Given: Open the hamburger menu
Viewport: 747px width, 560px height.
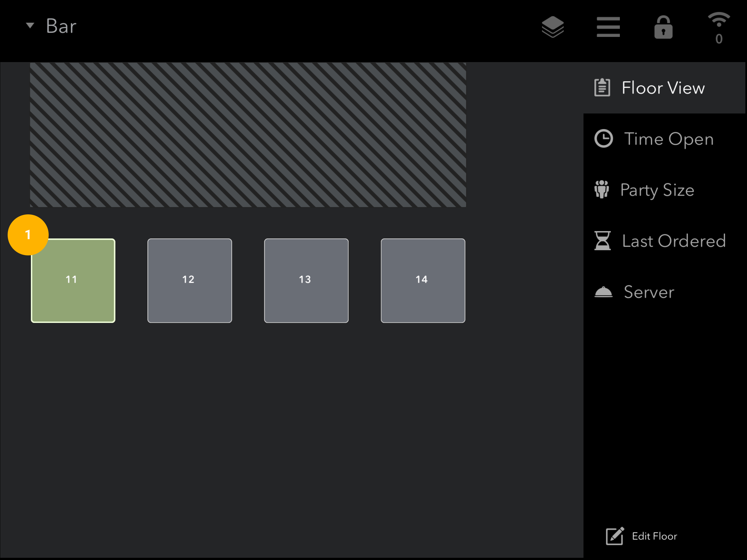Looking at the screenshot, I should pyautogui.click(x=608, y=27).
